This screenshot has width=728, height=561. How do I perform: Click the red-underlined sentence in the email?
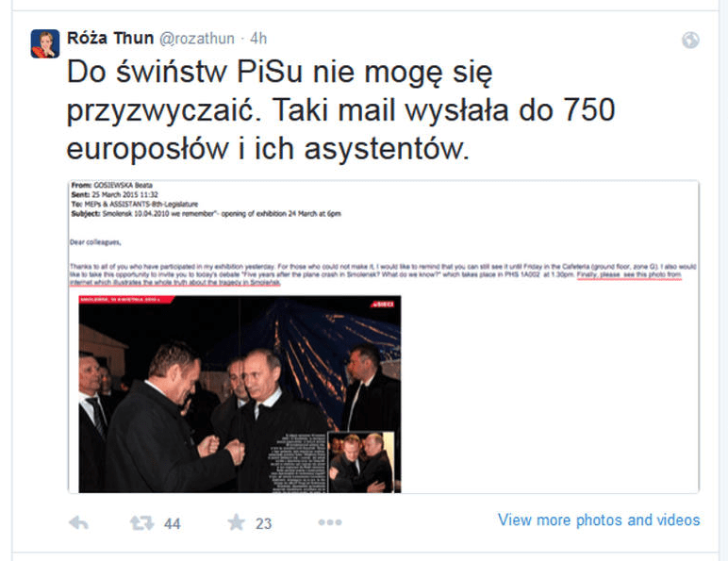pyautogui.click(x=375, y=279)
